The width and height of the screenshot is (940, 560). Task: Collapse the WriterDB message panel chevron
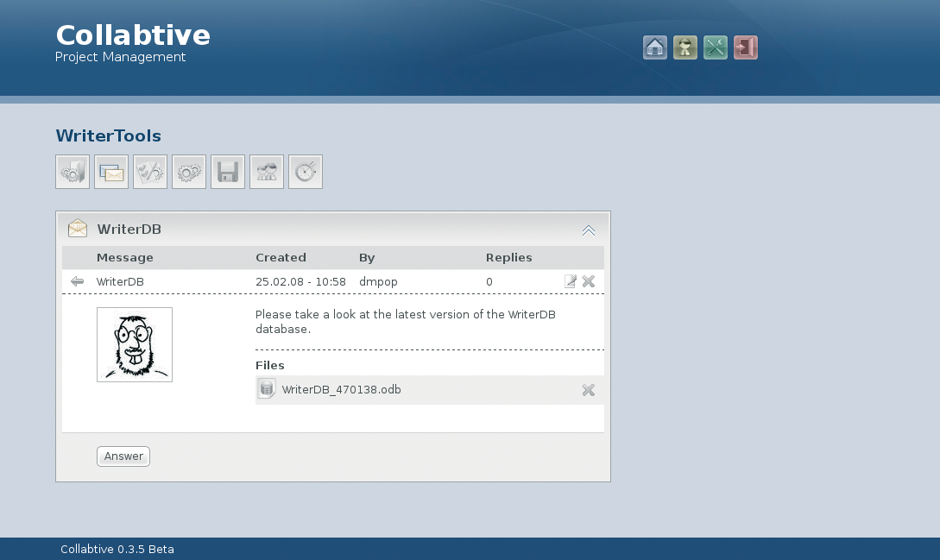(x=589, y=230)
